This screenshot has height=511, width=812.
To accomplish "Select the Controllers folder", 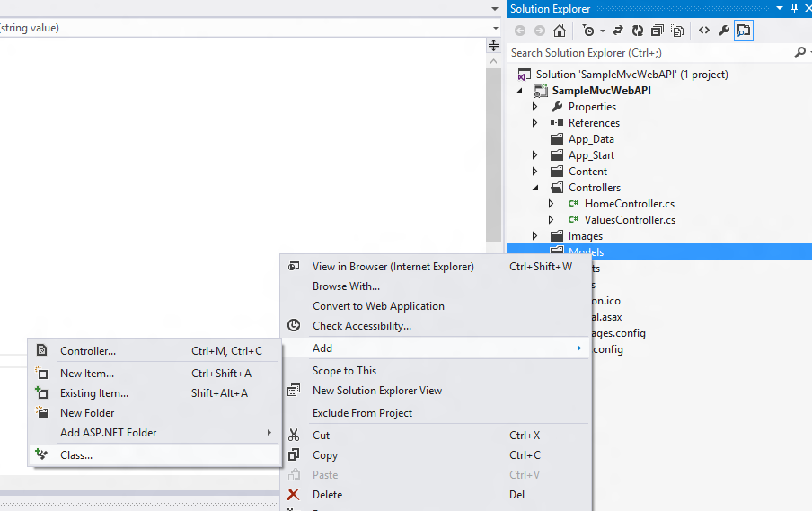I will [x=595, y=188].
